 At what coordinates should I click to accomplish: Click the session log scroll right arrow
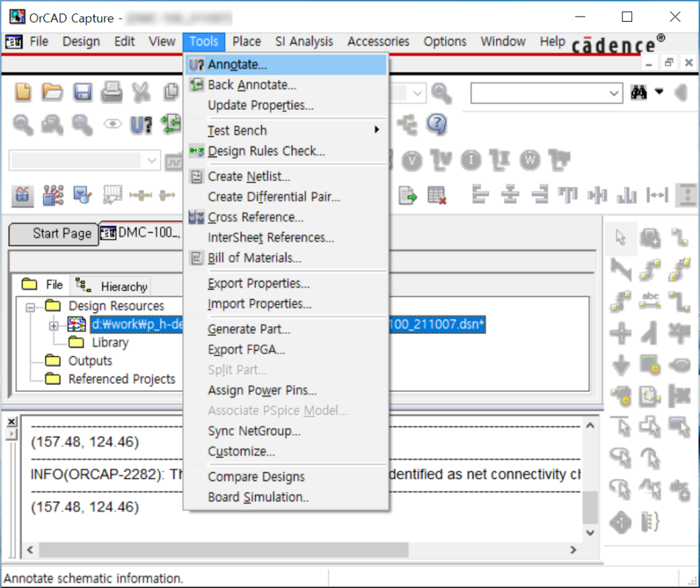click(x=573, y=550)
